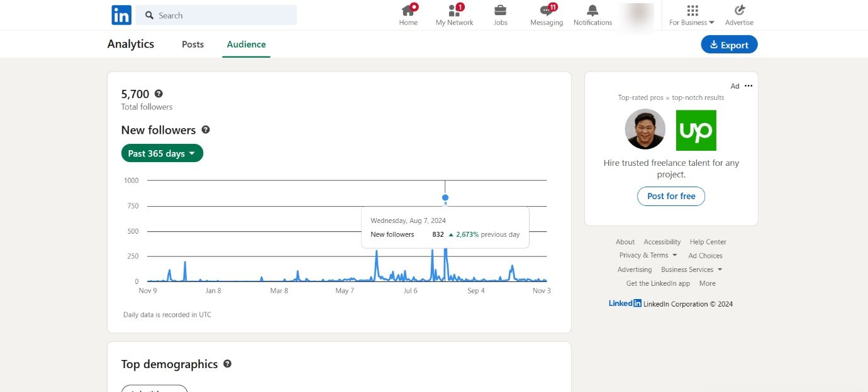Click the LinkedIn logo in the header
Image resolution: width=868 pixels, height=392 pixels.
121,14
